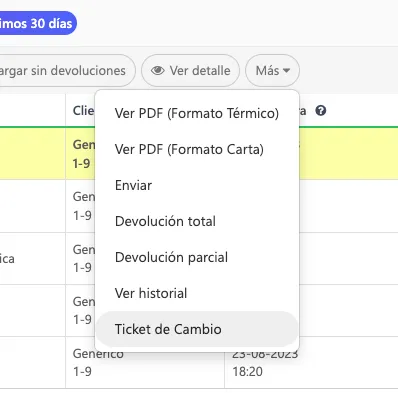Select the últimos 30 días filter pill
Screen dimensions: 398x393
[x=38, y=23]
